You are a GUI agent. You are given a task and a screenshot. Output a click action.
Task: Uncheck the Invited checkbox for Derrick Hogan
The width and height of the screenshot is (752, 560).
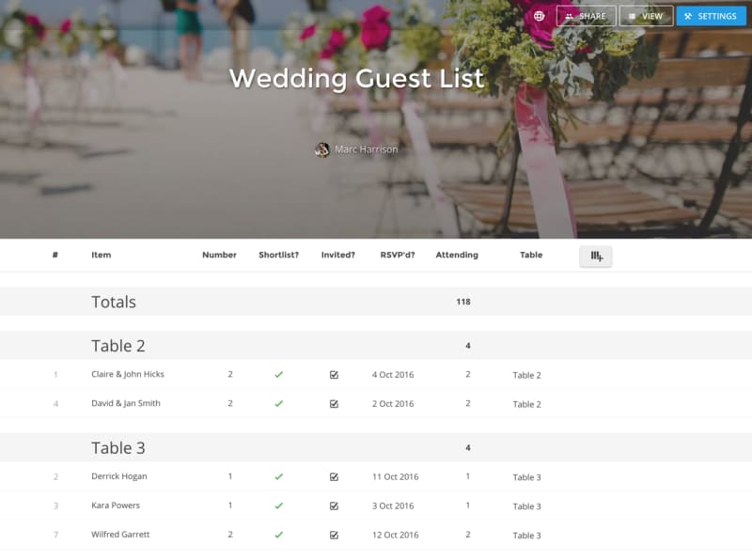click(334, 477)
